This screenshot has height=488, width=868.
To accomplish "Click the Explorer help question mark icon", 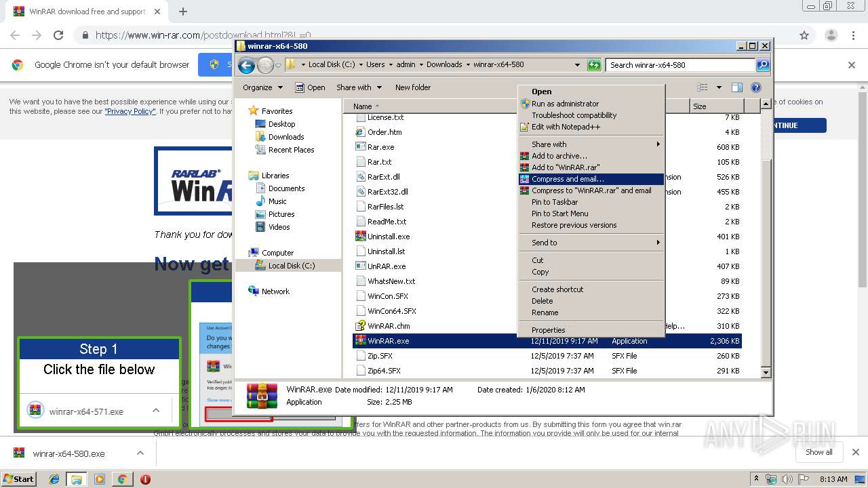I will (756, 87).
